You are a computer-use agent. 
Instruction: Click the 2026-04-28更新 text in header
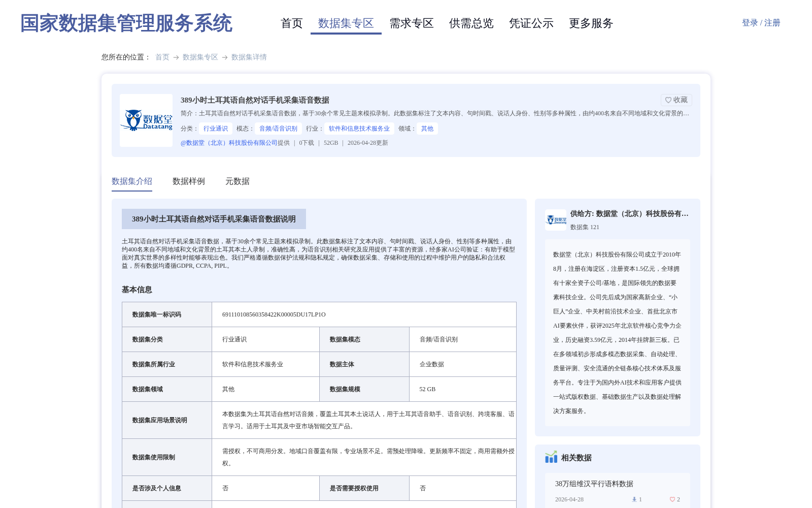(x=368, y=143)
